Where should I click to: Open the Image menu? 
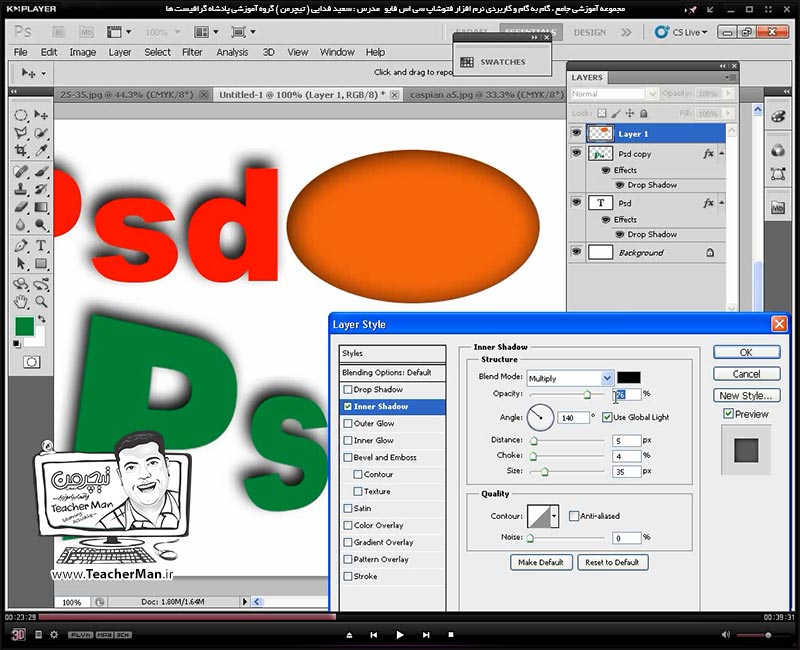pos(83,52)
